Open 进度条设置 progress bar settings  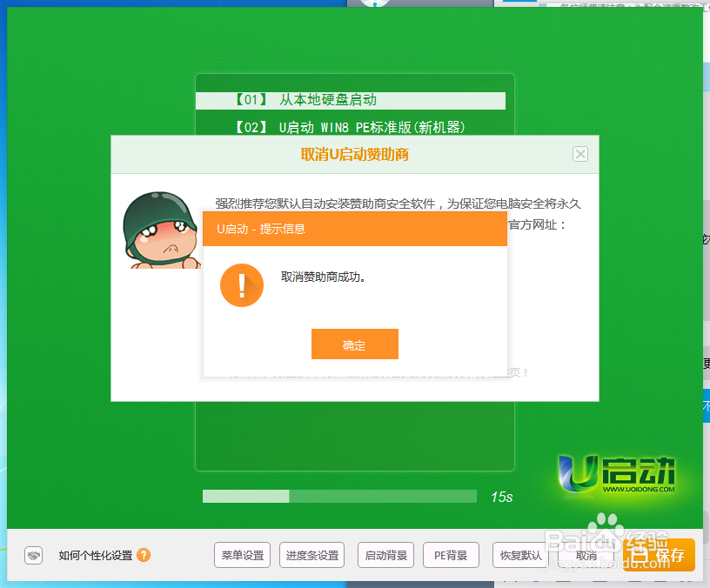[x=312, y=555]
